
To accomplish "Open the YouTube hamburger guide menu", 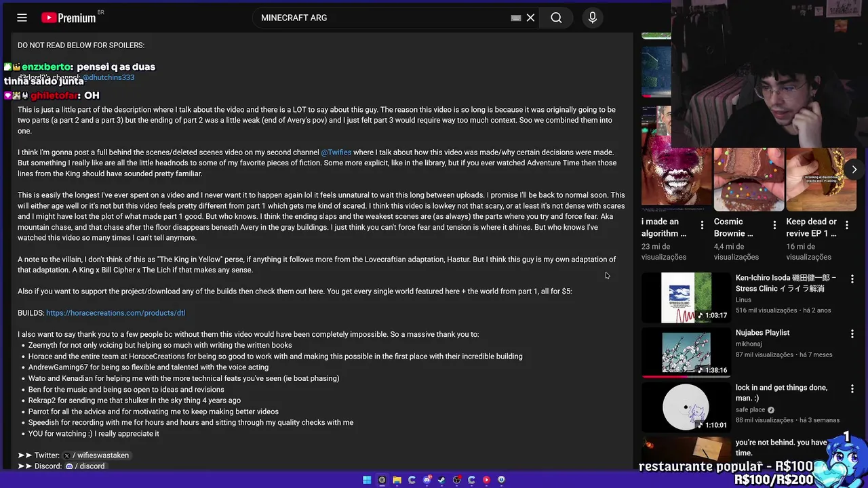I will point(22,18).
